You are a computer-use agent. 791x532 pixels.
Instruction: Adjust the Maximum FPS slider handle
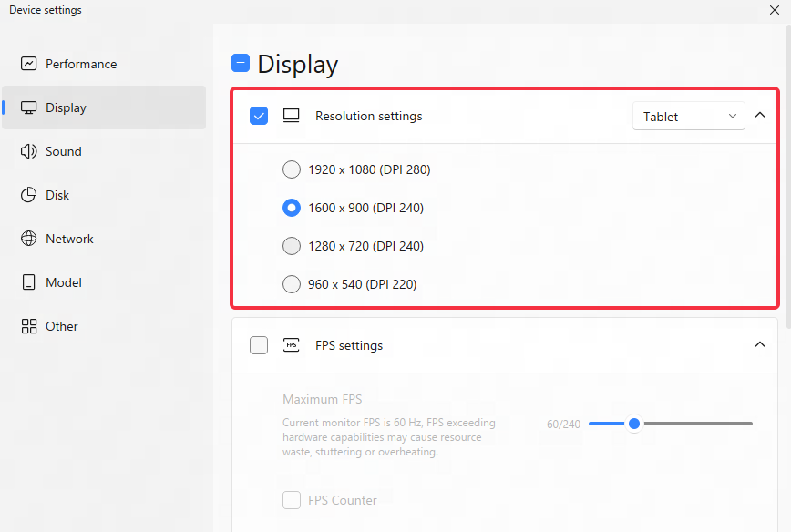(634, 424)
